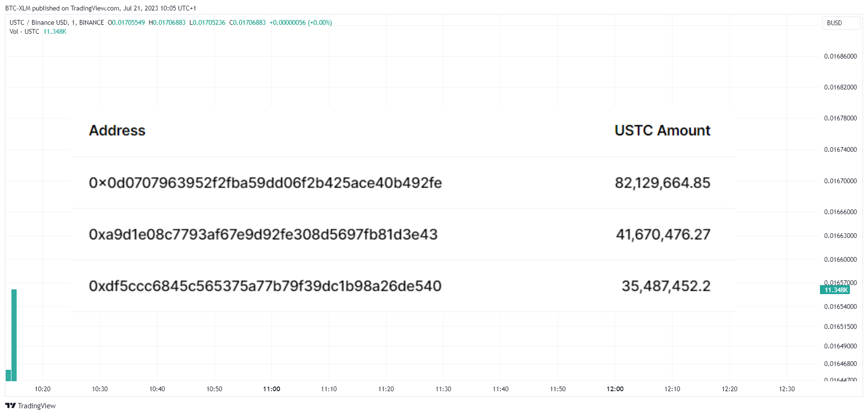Click the 11:30 time axis label

(x=444, y=389)
